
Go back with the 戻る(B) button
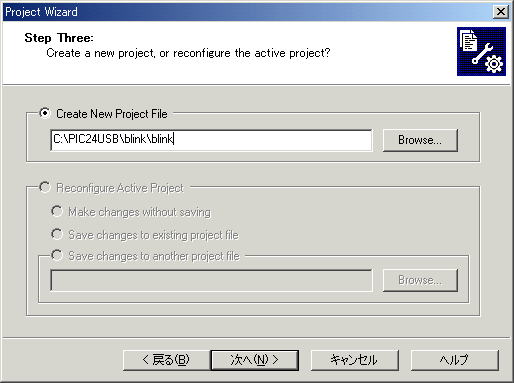click(x=166, y=360)
